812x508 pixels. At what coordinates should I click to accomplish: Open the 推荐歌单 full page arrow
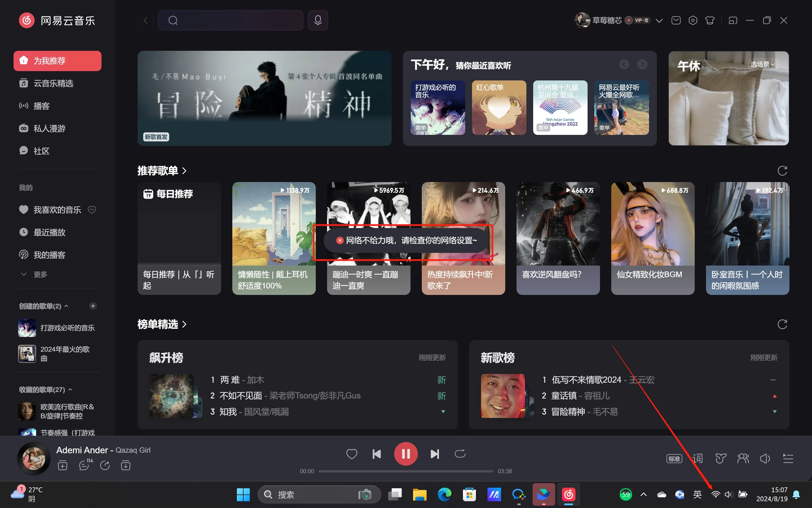click(x=184, y=171)
